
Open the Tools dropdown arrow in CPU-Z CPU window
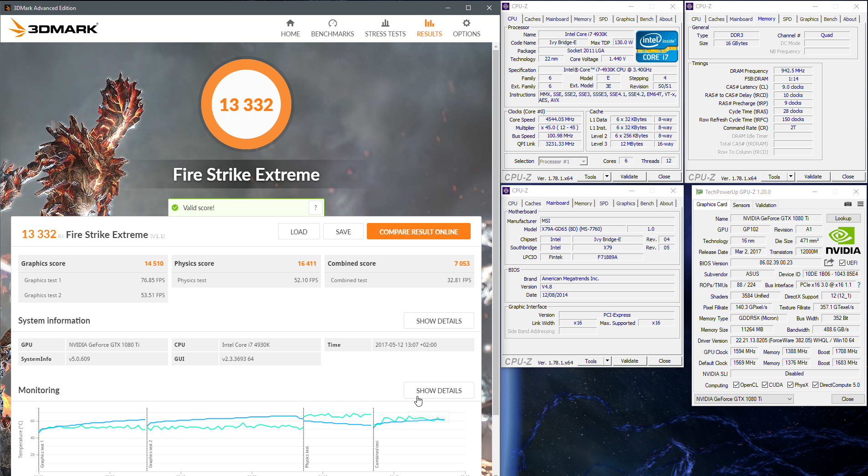click(607, 177)
